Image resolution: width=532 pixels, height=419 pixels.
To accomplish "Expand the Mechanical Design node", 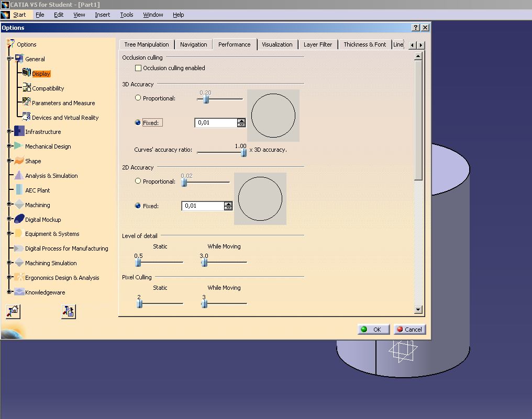I will [x=9, y=146].
